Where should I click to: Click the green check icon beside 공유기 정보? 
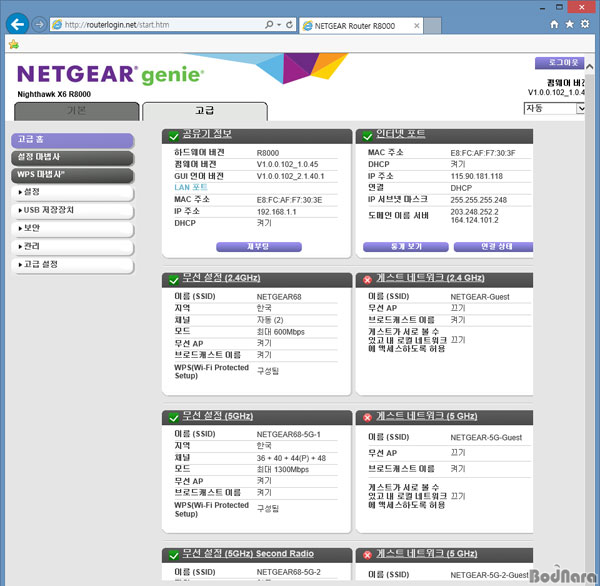point(174,137)
